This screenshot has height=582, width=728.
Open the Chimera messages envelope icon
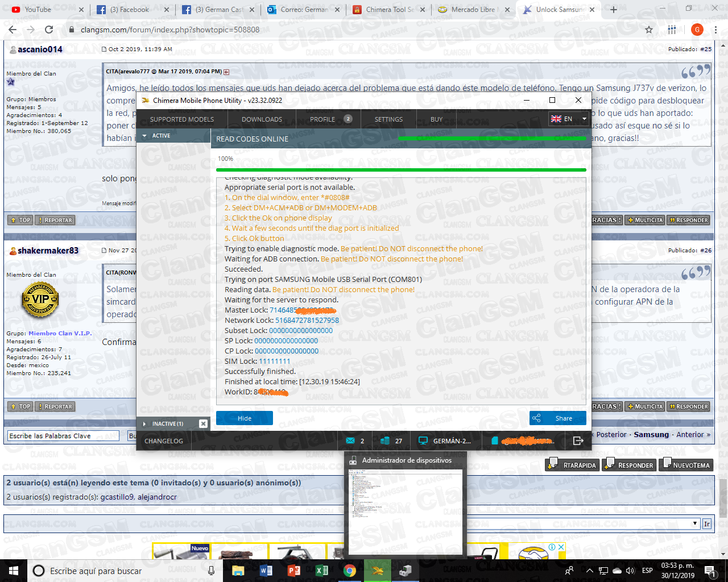coord(350,440)
